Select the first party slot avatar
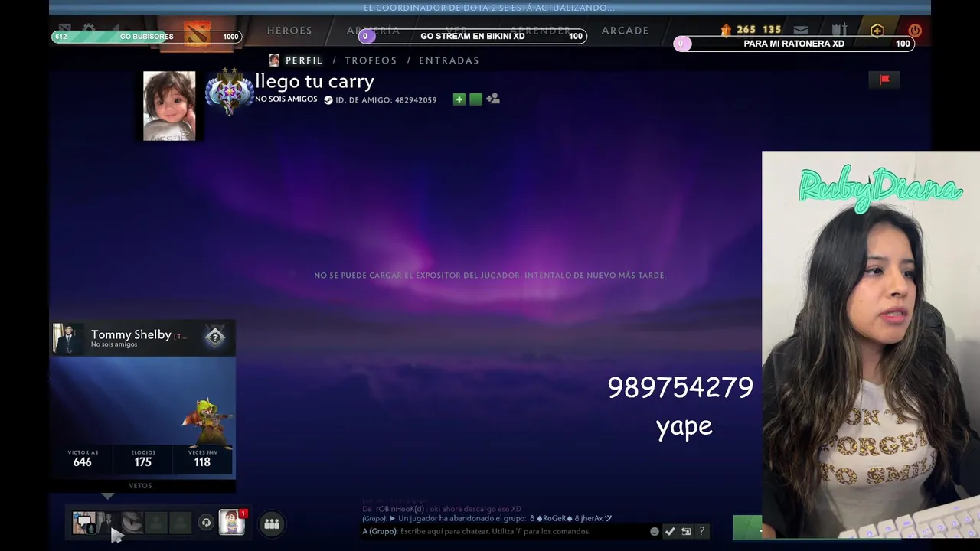The height and width of the screenshot is (551, 980). tap(83, 523)
